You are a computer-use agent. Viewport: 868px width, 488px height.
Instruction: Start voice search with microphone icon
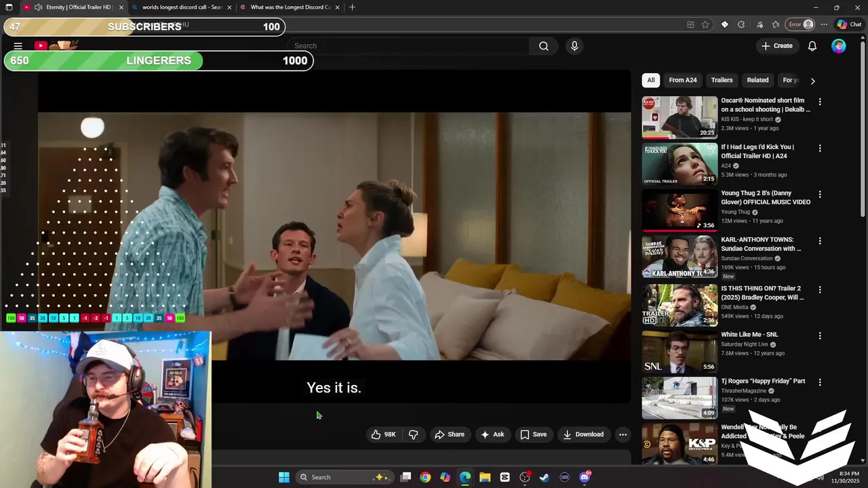tap(574, 46)
